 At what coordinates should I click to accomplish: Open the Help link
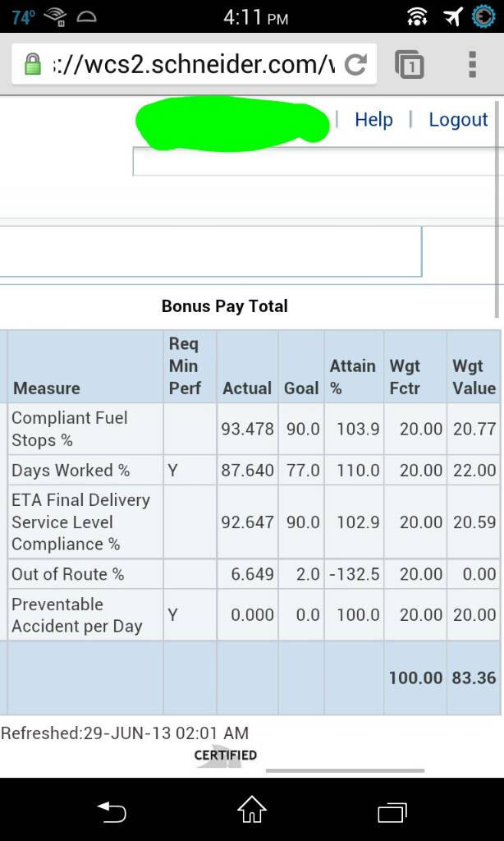[x=373, y=120]
